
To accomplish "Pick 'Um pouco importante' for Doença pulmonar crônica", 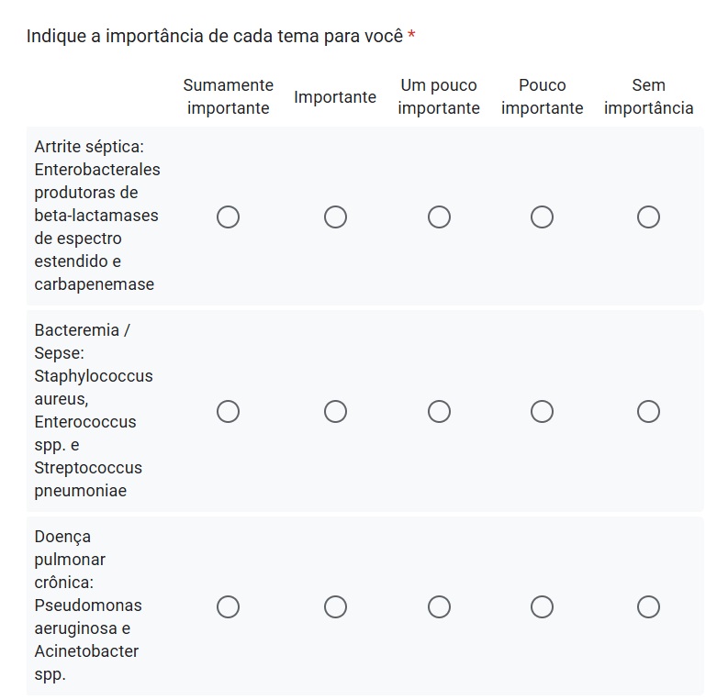I will 439,607.
